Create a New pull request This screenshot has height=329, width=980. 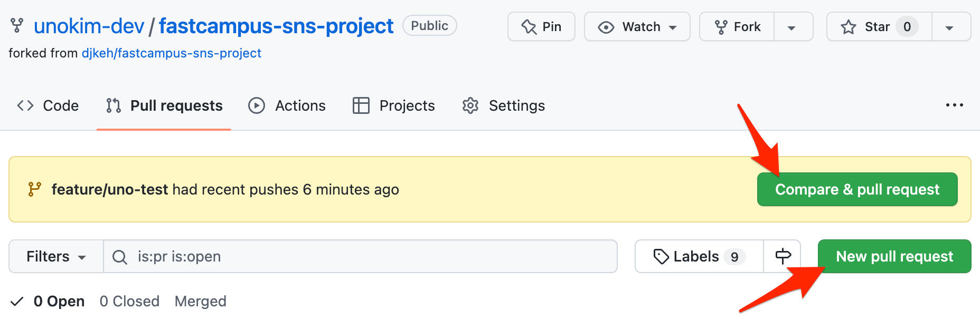click(x=894, y=256)
